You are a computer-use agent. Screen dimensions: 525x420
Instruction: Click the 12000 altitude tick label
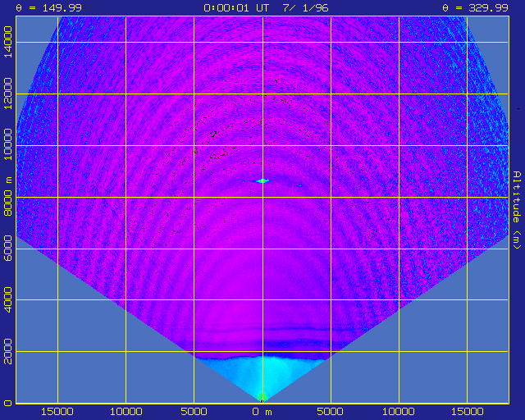tap(7, 94)
